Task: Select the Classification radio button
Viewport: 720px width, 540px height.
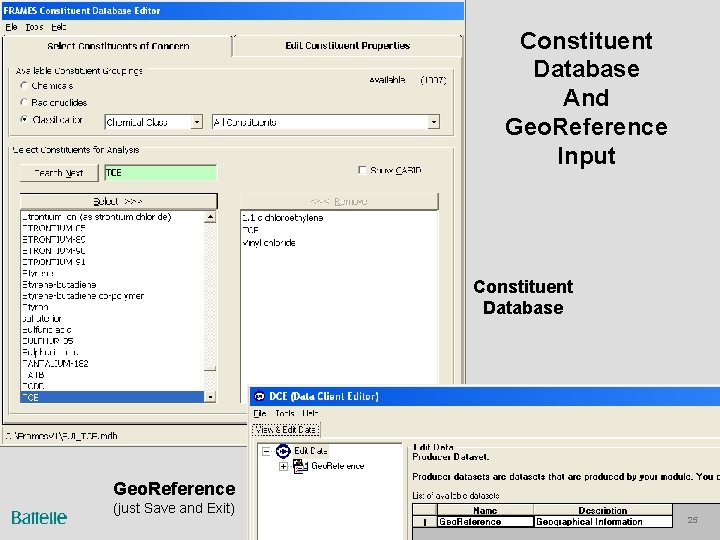Action: point(24,119)
